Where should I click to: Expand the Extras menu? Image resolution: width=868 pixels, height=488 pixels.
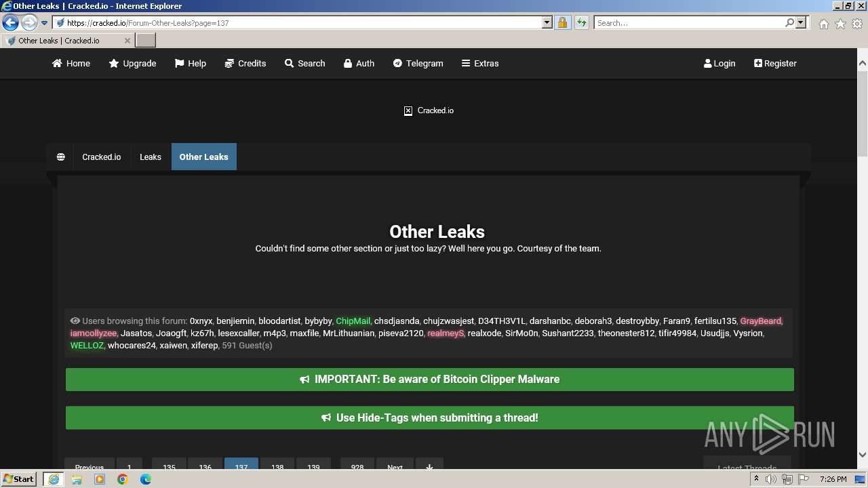pyautogui.click(x=480, y=63)
